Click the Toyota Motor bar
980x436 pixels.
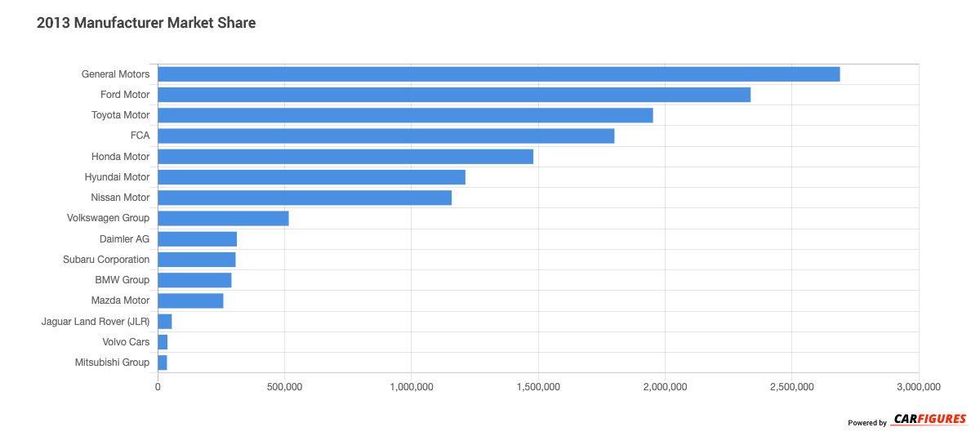point(405,115)
